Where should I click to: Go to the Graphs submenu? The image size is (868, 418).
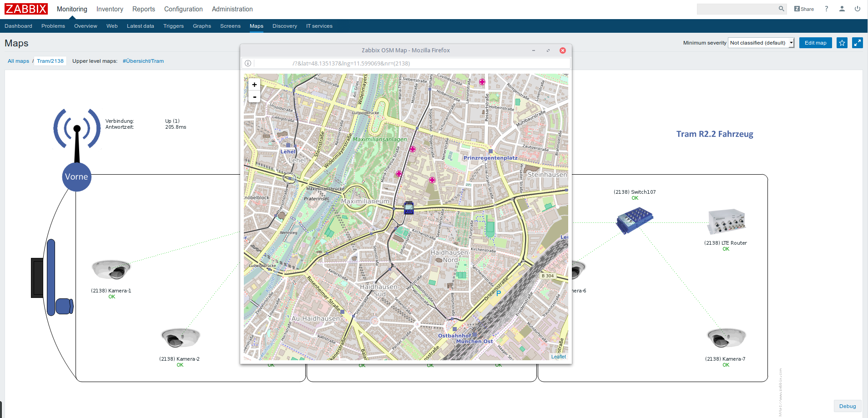pos(202,26)
